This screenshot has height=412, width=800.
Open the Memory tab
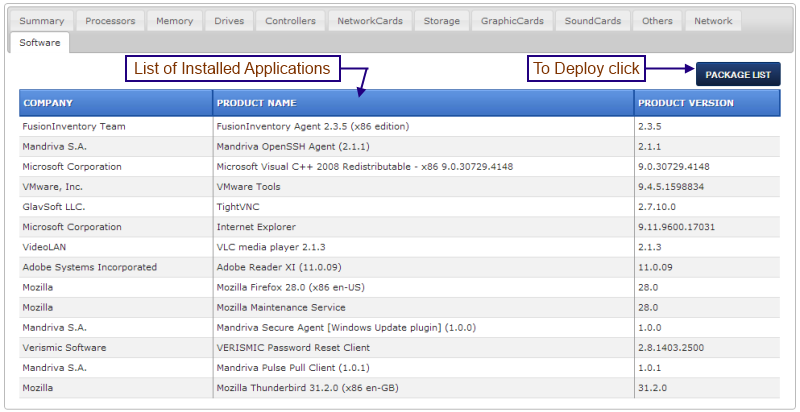(174, 21)
